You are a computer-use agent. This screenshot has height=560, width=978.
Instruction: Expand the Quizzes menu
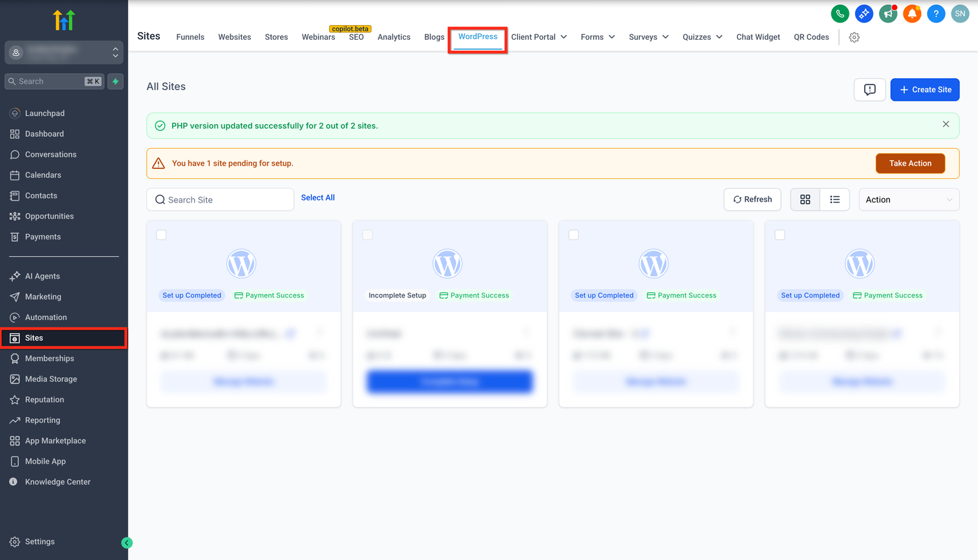(703, 37)
